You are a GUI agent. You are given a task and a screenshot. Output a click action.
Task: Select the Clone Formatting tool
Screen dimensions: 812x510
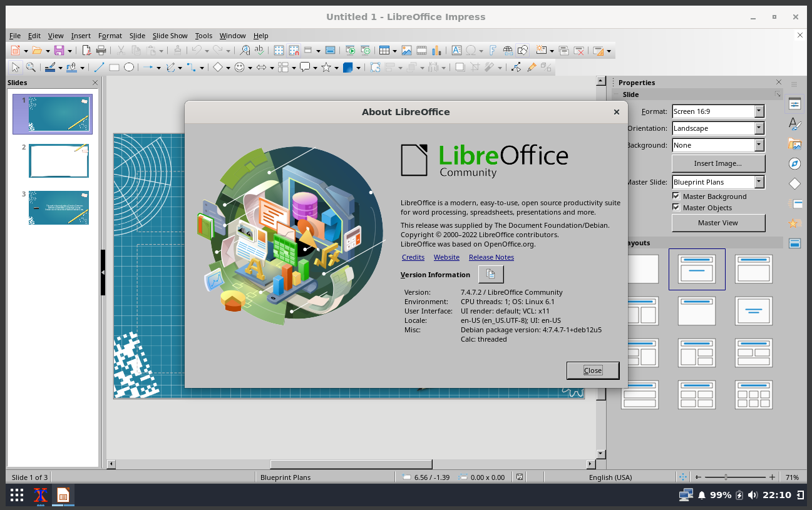click(177, 51)
